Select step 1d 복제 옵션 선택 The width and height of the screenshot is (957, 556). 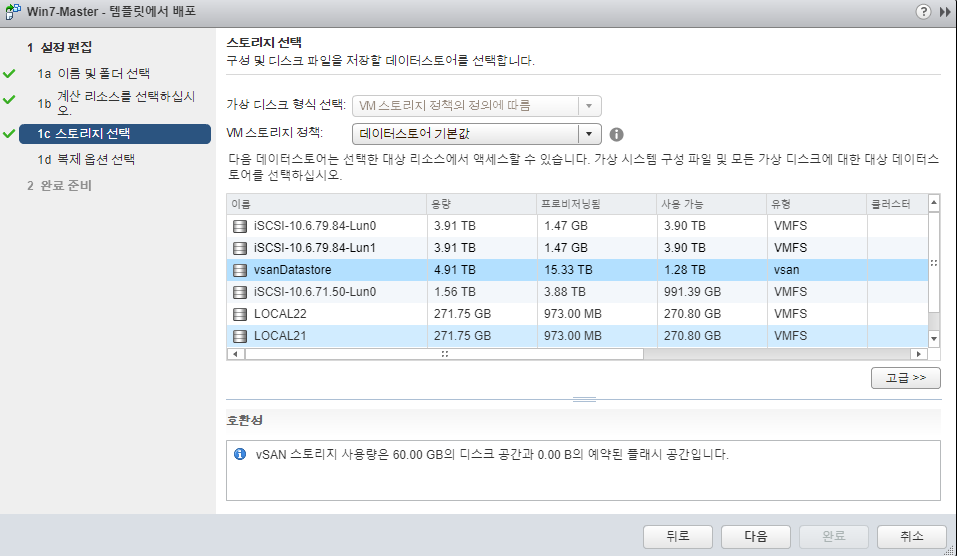pyautogui.click(x=86, y=159)
